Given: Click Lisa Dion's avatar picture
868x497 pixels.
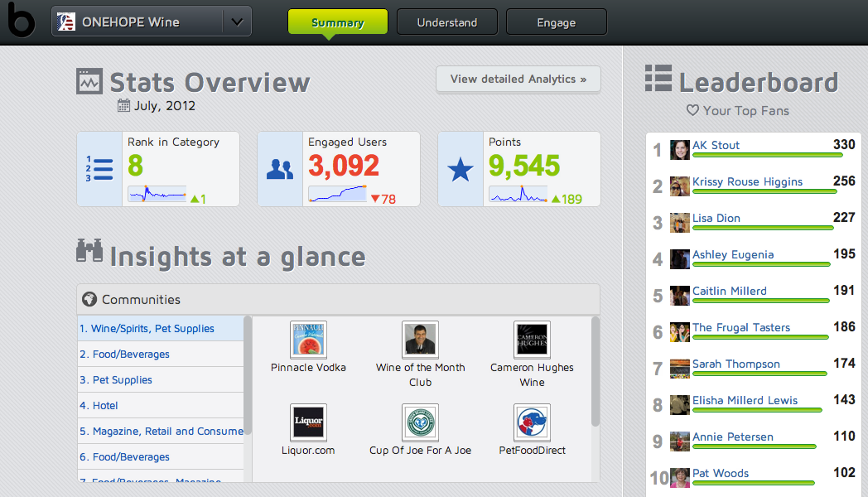Looking at the screenshot, I should 680,223.
